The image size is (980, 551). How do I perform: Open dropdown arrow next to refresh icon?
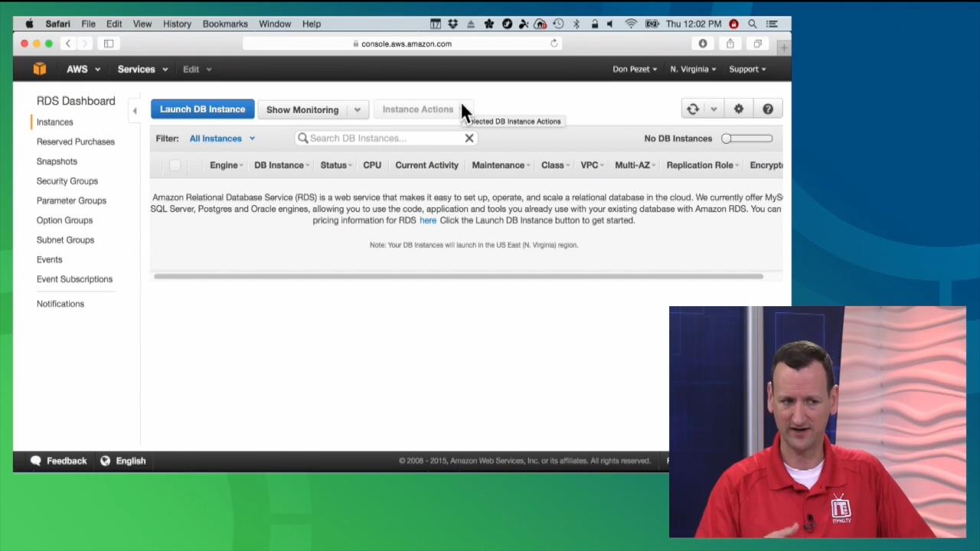pos(714,109)
